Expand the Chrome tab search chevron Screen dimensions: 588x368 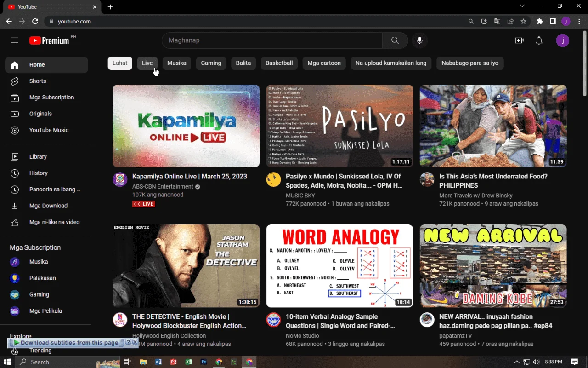522,6
